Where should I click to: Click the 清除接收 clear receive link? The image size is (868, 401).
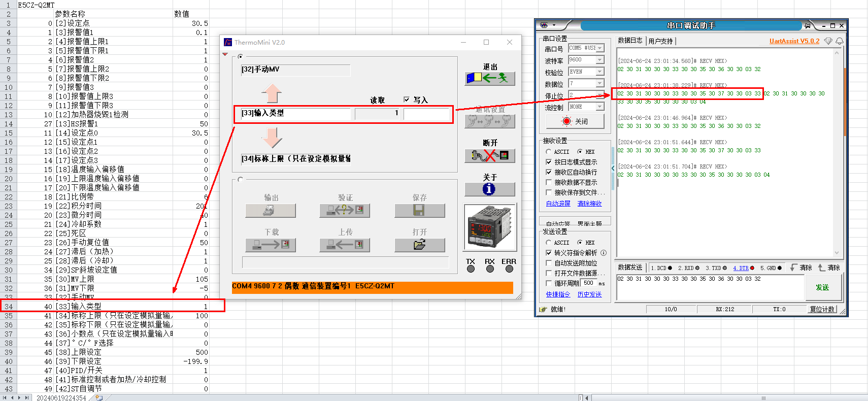pos(589,204)
